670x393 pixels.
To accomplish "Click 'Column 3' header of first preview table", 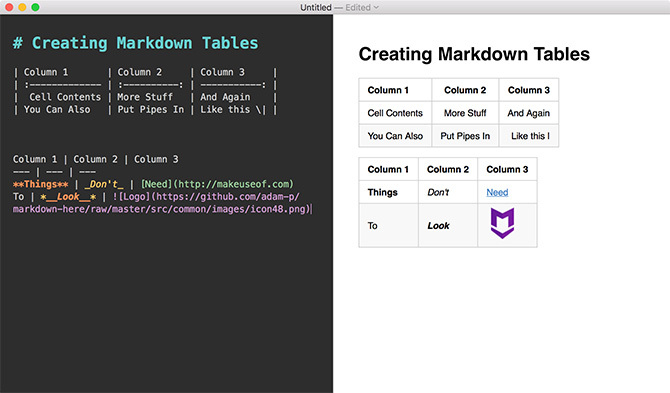I will (529, 90).
